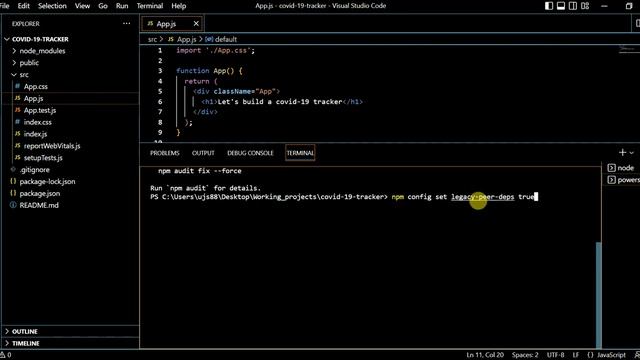
Task: Change end of line sequence LF
Action: pos(576,355)
